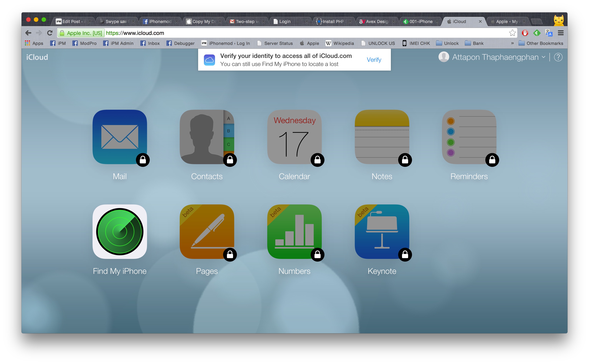Click the Verify identity link
Viewport: 589px width, 364px height.
pyautogui.click(x=374, y=60)
